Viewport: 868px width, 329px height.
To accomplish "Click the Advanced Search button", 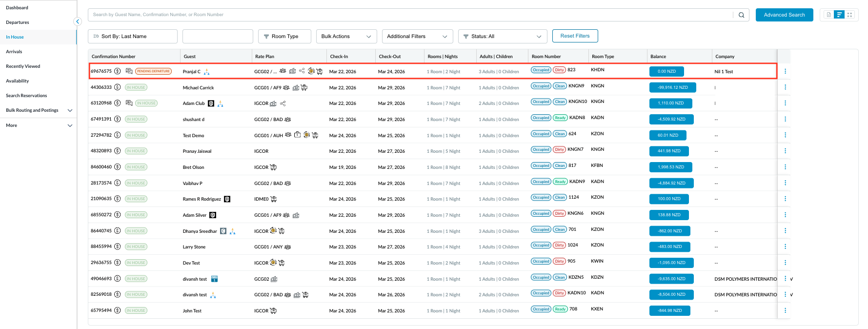I will pos(784,15).
